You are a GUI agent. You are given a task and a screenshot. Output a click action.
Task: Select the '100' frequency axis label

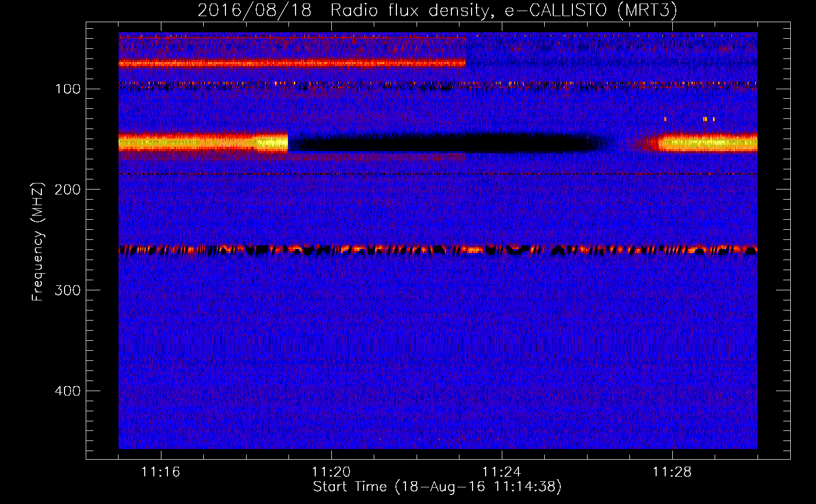click(x=68, y=89)
